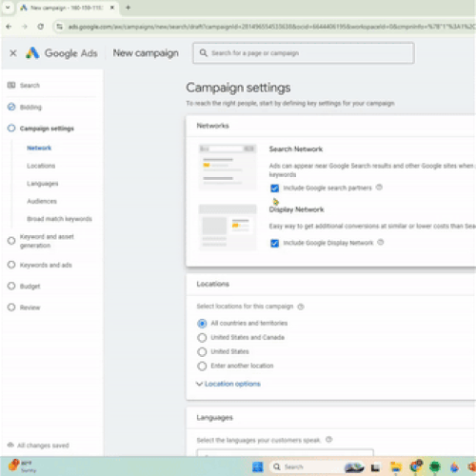Jump to the Network subsection
The height and width of the screenshot is (476, 476).
click(39, 148)
